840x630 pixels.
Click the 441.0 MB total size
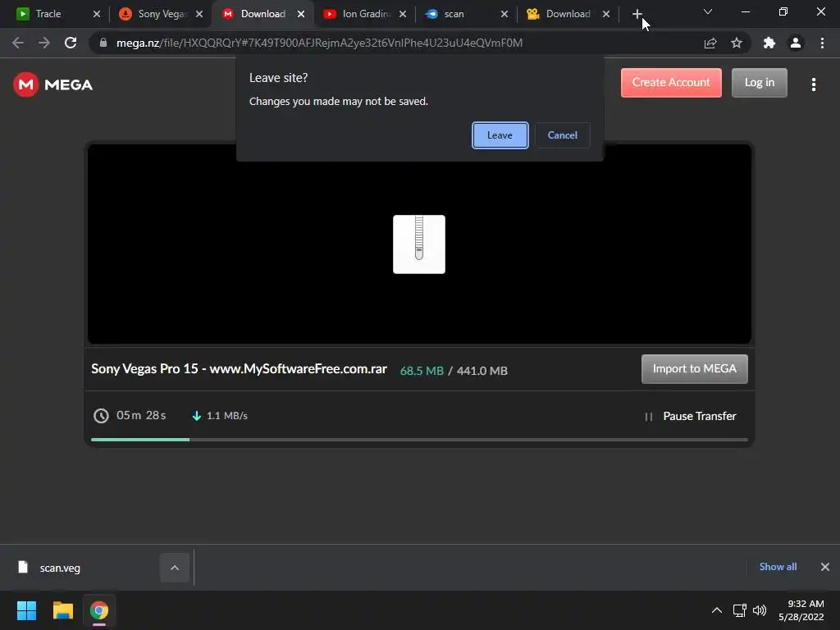482,371
